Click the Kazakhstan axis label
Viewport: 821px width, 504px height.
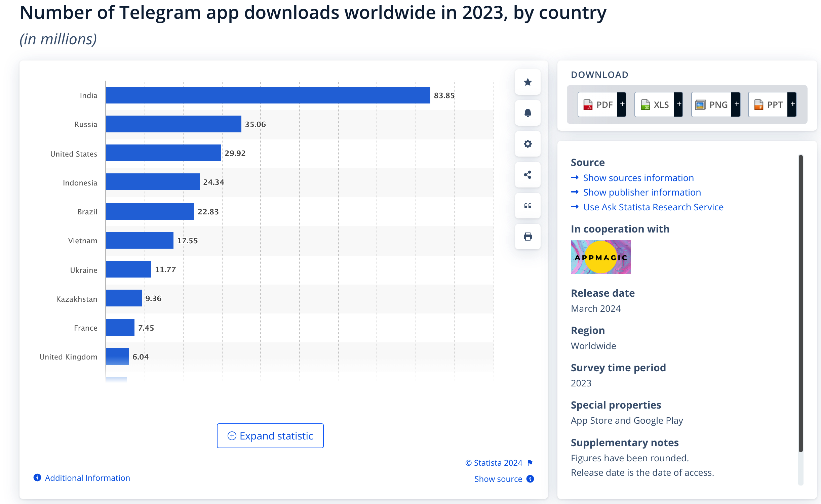[x=77, y=299]
